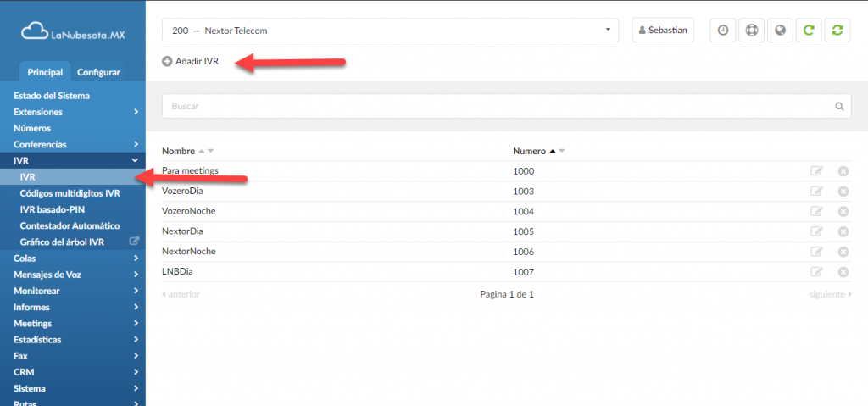Edit the VozeroDia IVR entry
This screenshot has height=406, width=868.
click(816, 191)
